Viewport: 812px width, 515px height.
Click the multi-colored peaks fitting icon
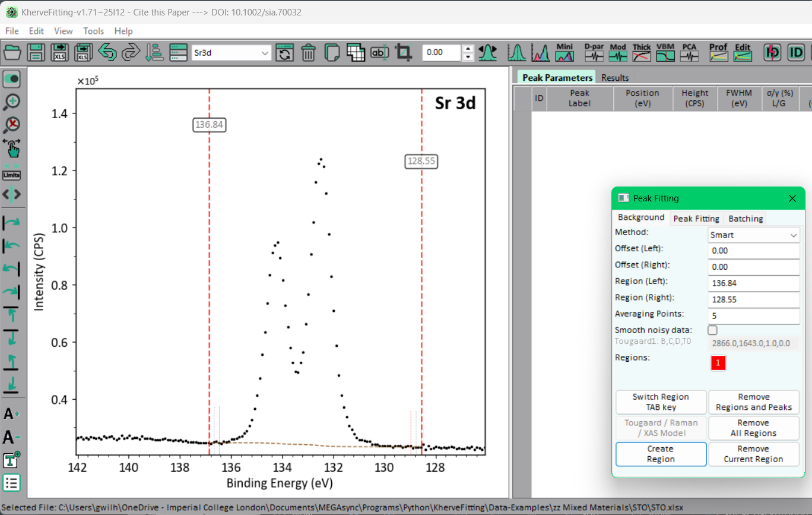coord(540,52)
